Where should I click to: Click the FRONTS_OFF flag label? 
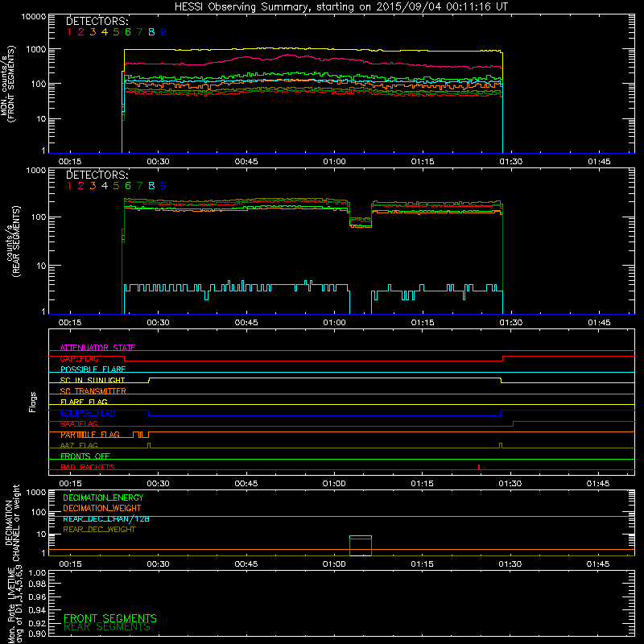coord(85,456)
